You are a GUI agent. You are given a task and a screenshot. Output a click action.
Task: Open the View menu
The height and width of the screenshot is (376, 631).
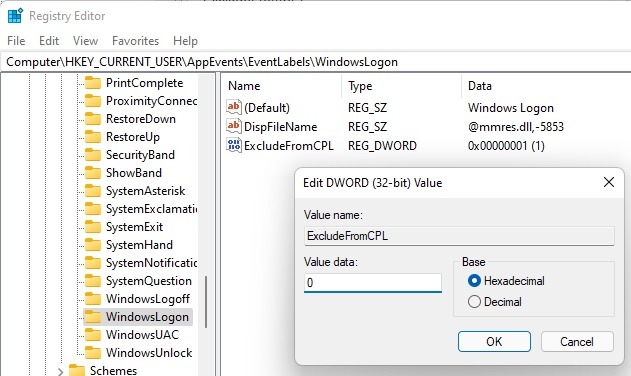[x=85, y=41]
